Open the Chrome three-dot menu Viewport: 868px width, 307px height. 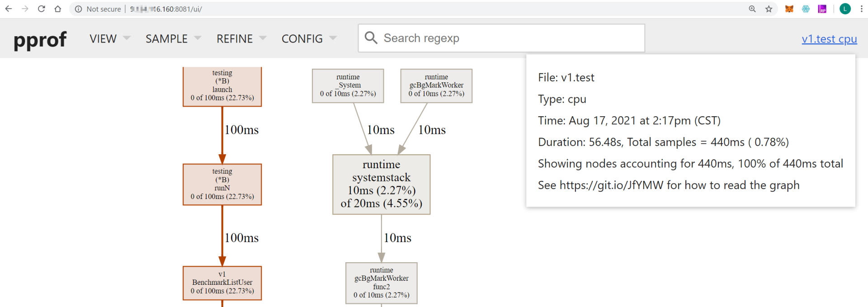[861, 9]
